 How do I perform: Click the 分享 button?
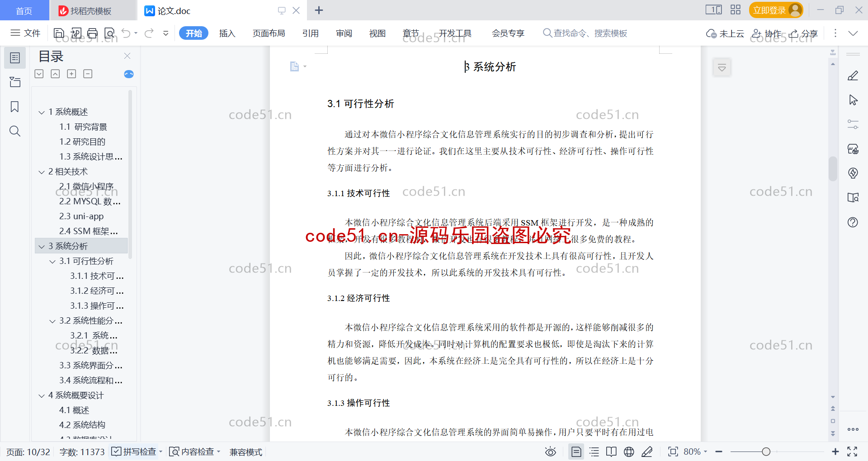coord(803,33)
